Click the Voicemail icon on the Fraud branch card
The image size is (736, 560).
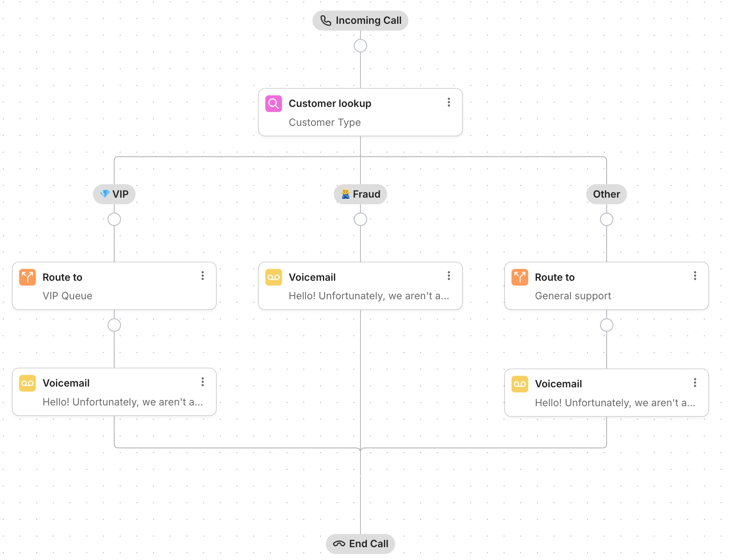tap(274, 277)
